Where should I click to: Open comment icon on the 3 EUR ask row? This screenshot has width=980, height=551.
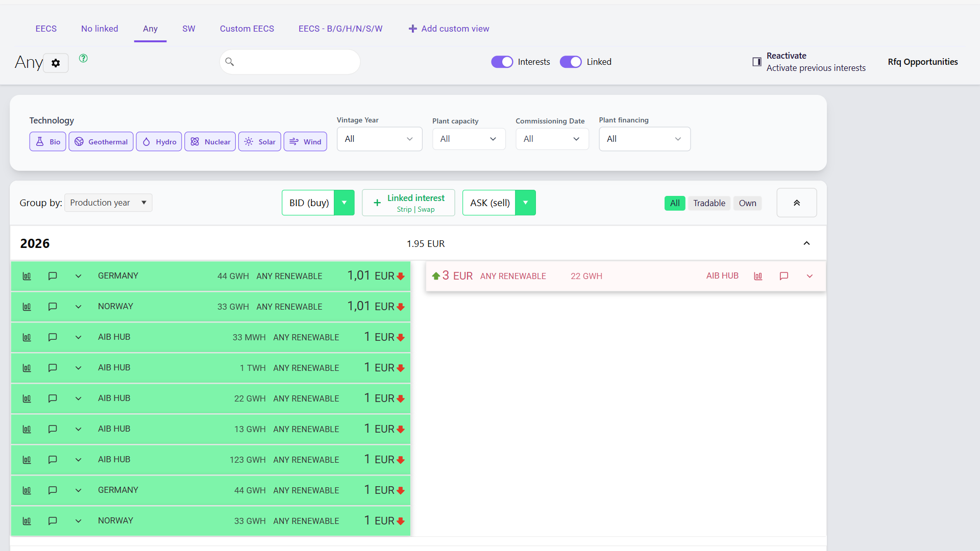click(x=784, y=276)
